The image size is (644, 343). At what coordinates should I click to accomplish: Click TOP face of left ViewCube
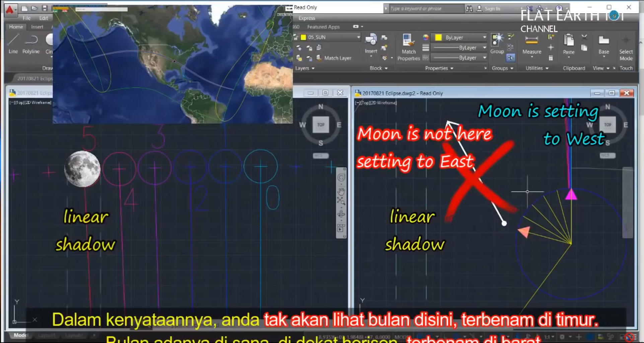pos(320,125)
